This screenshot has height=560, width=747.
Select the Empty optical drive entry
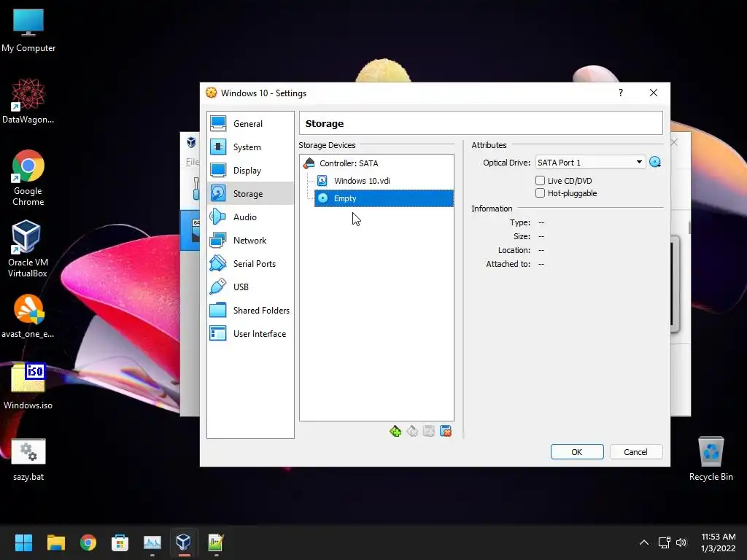click(384, 198)
